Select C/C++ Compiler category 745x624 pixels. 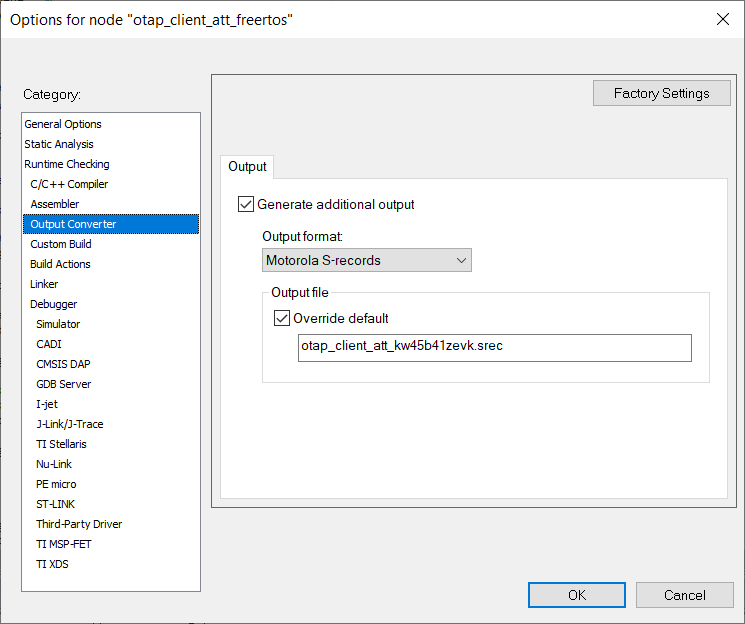[x=69, y=184]
